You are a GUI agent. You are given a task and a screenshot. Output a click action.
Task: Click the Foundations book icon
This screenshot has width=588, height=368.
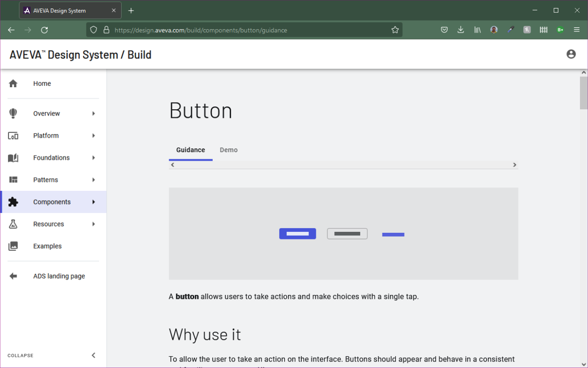(x=13, y=158)
